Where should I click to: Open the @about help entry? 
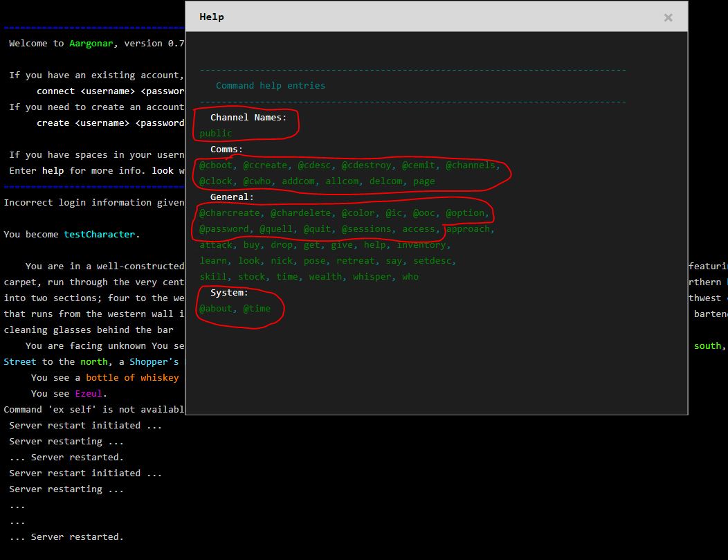(216, 309)
